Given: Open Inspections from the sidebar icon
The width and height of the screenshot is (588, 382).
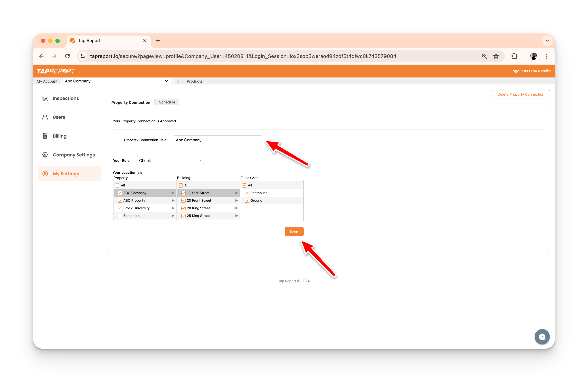Looking at the screenshot, I should pyautogui.click(x=45, y=98).
